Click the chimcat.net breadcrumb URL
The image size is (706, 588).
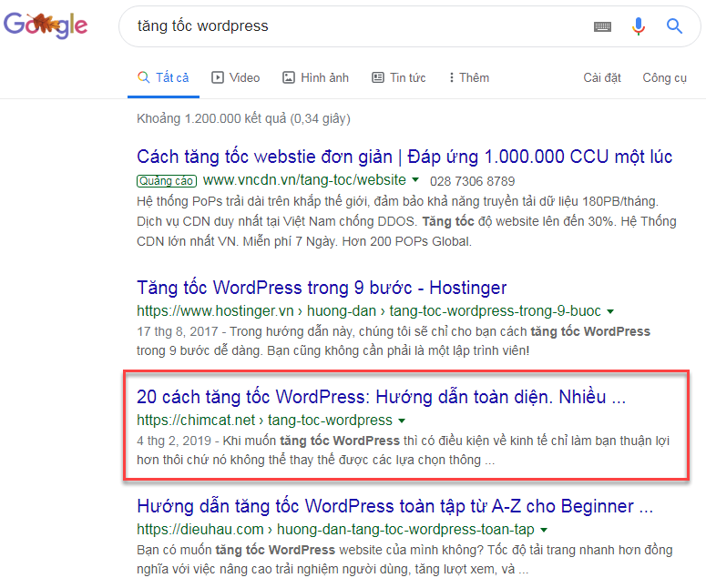coord(264,421)
